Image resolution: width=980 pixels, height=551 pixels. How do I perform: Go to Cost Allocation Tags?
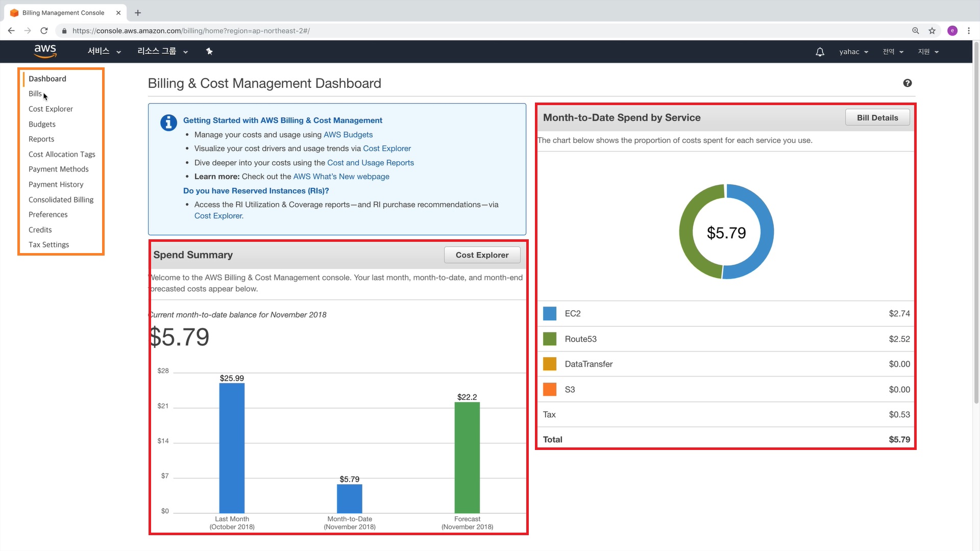(62, 154)
